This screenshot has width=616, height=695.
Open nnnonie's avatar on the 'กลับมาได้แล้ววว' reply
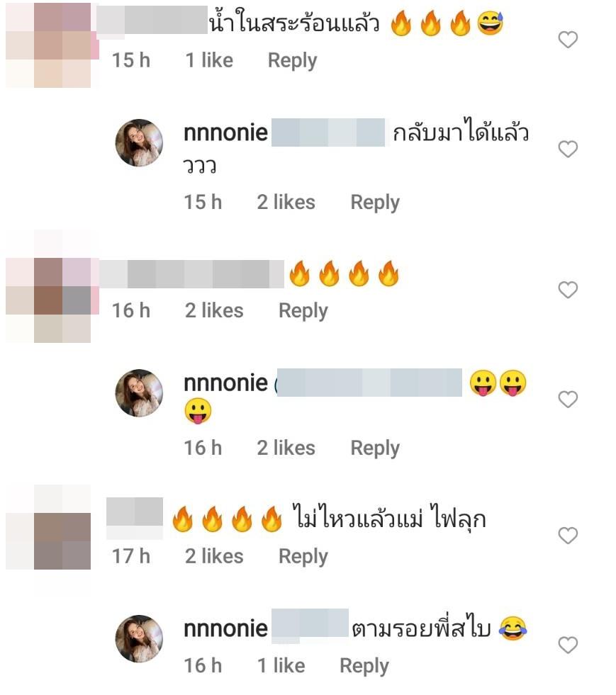coord(139,142)
